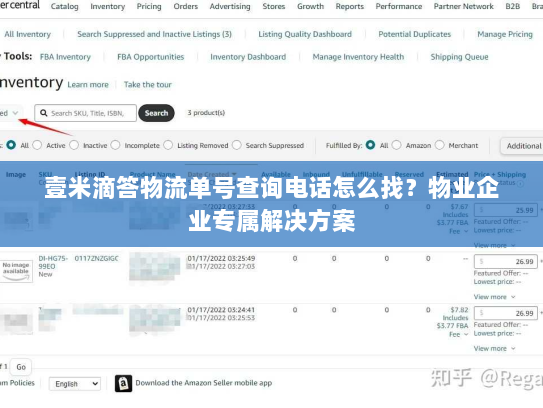Select Fulfilled By All radio
543x408 pixels.
click(370, 145)
